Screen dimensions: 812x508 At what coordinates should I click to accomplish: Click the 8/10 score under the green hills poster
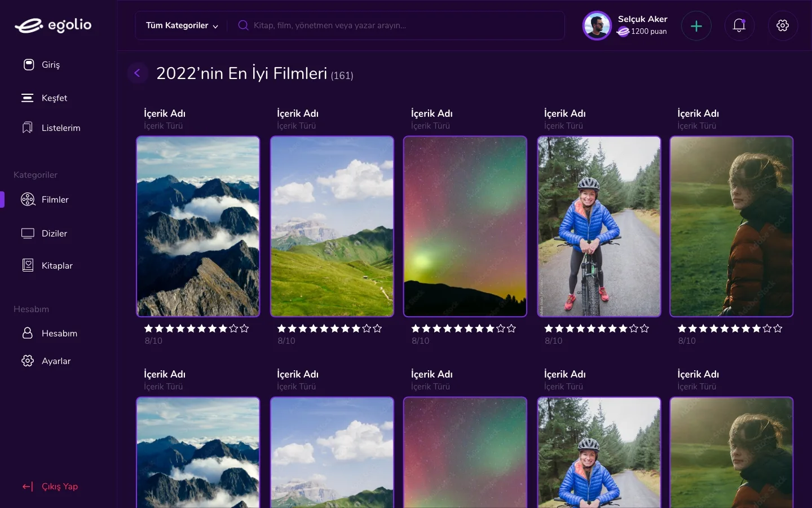tap(286, 341)
